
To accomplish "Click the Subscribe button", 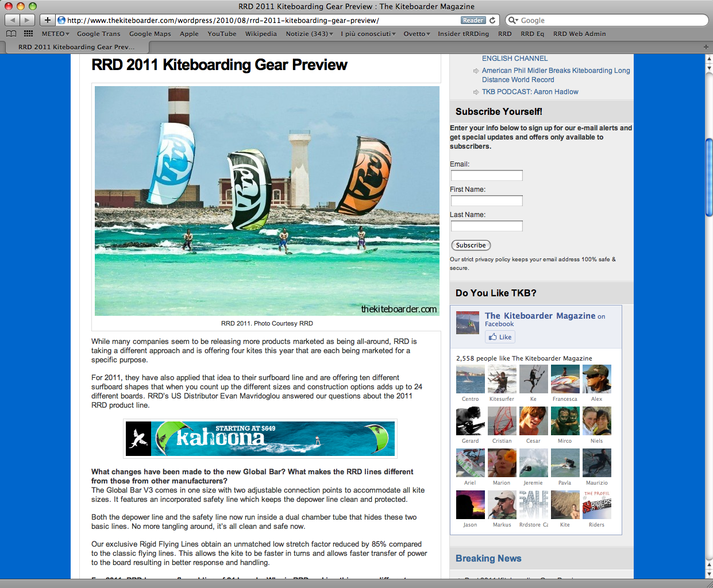I will pyautogui.click(x=471, y=245).
